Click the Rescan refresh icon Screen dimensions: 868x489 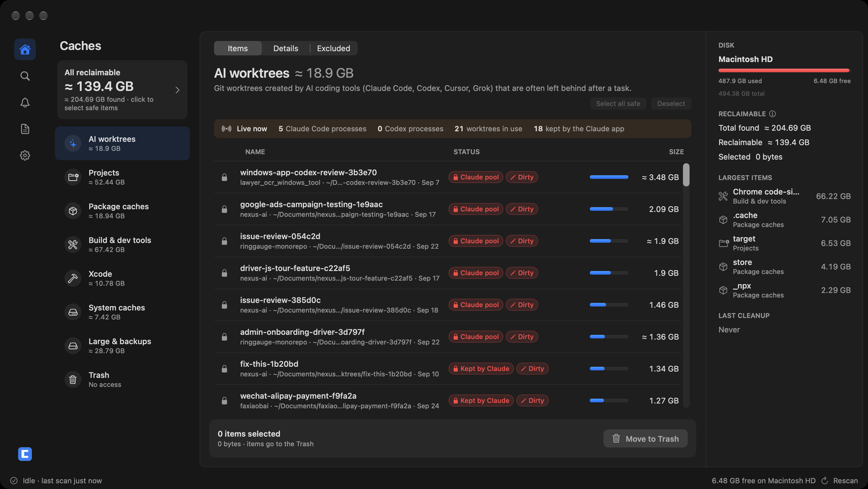click(x=825, y=481)
